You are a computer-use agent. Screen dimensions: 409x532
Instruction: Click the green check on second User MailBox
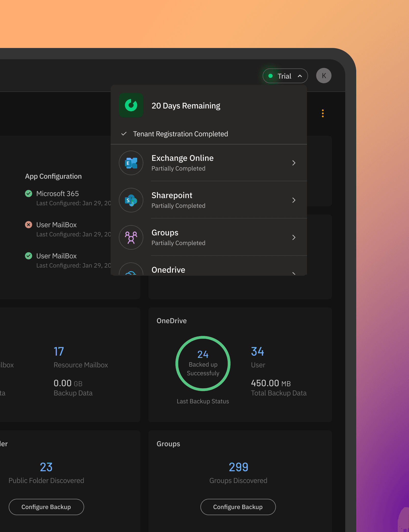click(29, 256)
